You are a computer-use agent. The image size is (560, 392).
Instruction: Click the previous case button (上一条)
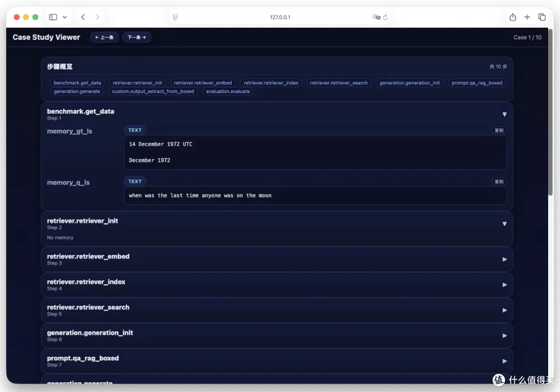104,37
